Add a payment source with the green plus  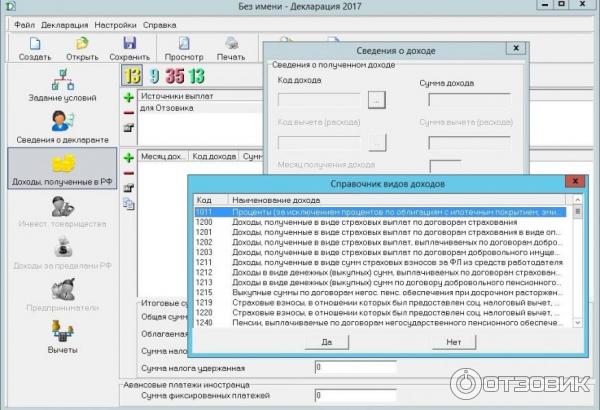pyautogui.click(x=128, y=98)
